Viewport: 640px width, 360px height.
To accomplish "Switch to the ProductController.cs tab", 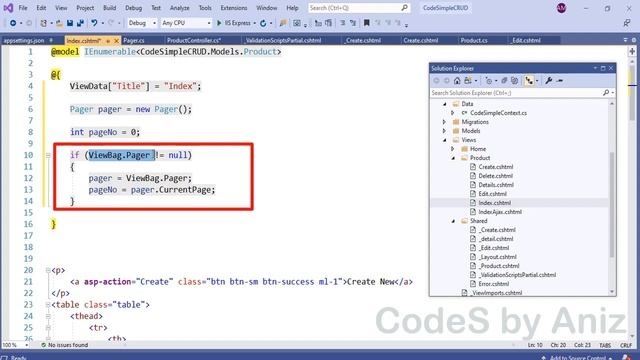I will click(x=194, y=40).
